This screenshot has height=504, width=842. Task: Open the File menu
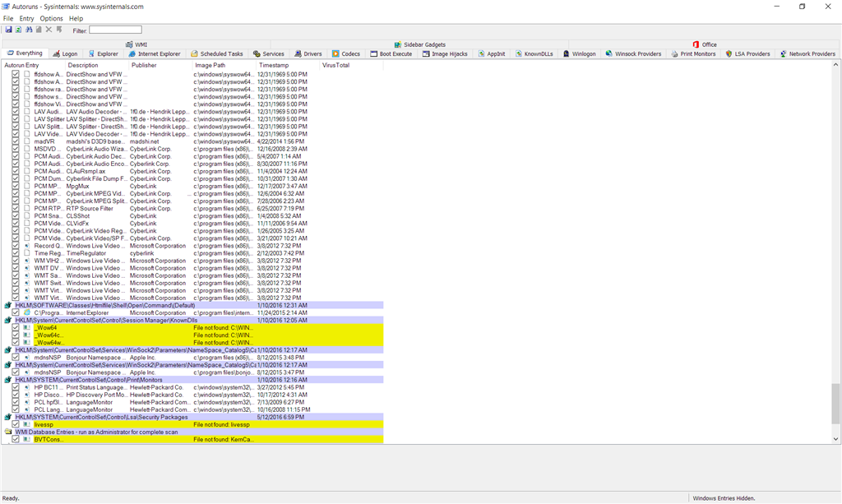click(x=8, y=18)
